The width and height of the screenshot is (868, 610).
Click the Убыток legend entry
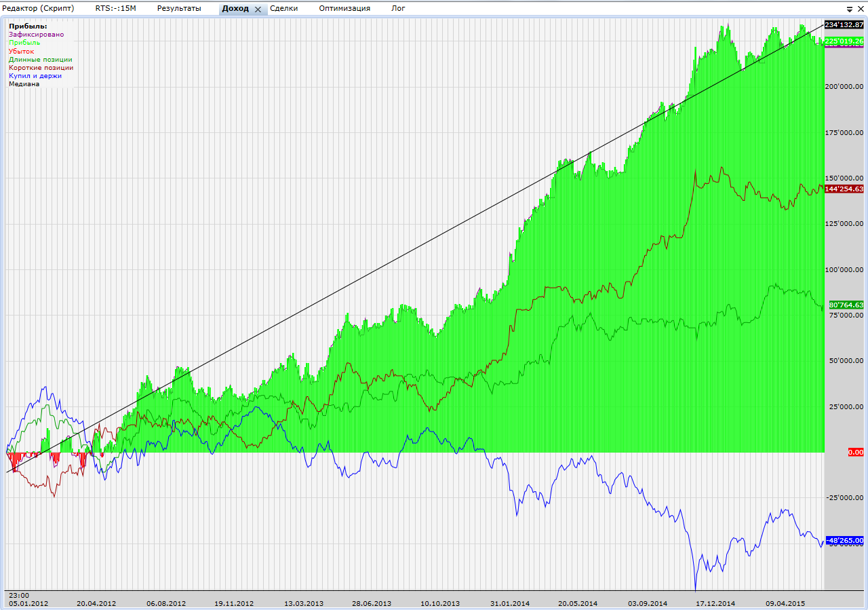tap(21, 51)
